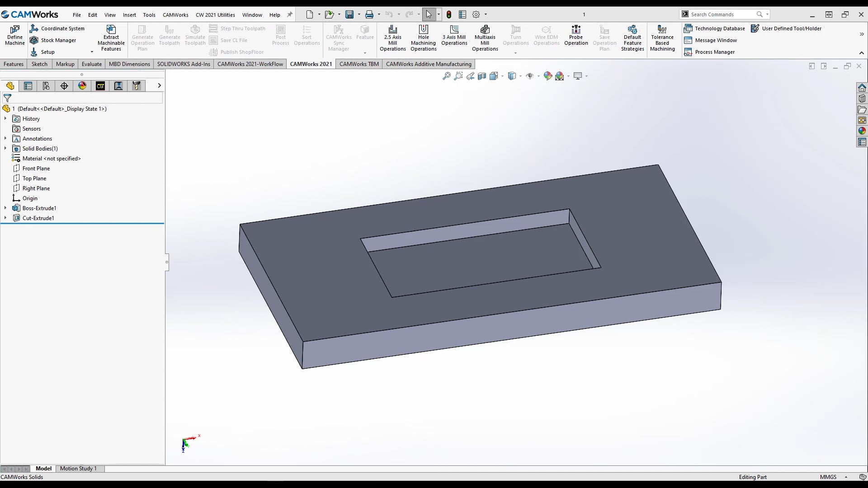Open 2.5 Axis Mill Operations
Image resolution: width=868 pixels, height=488 pixels.
392,38
